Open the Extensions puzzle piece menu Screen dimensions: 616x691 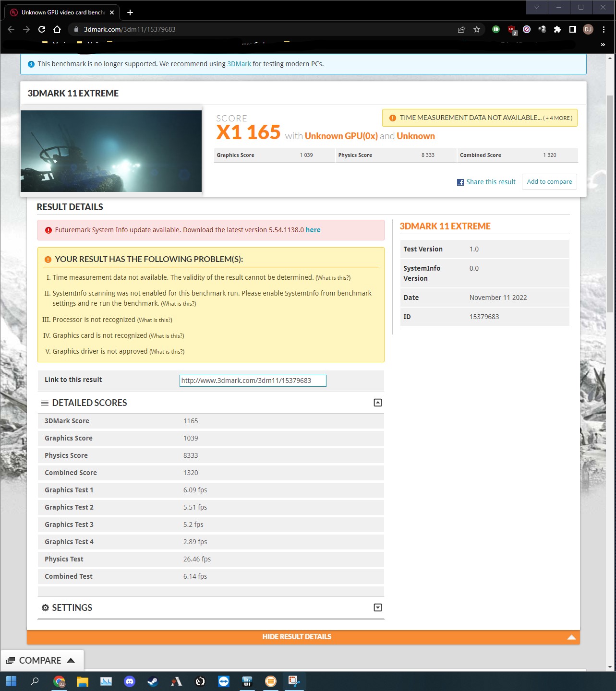point(557,29)
